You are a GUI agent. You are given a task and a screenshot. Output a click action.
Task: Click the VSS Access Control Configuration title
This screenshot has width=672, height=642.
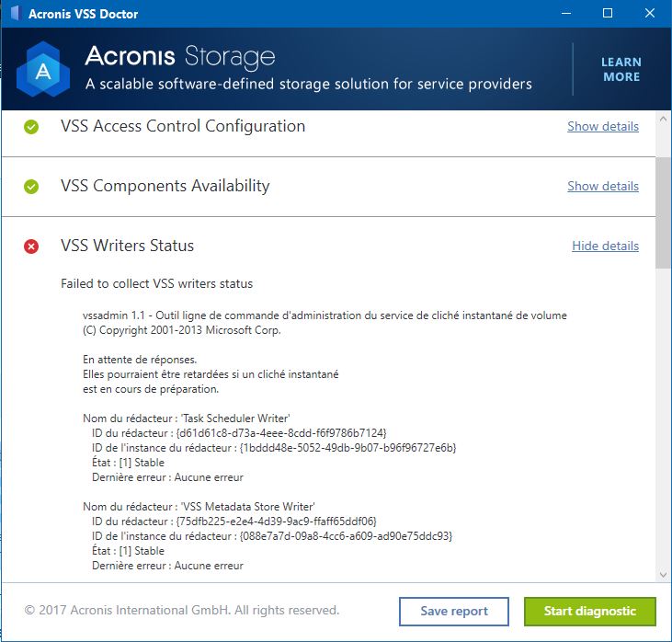coord(182,126)
